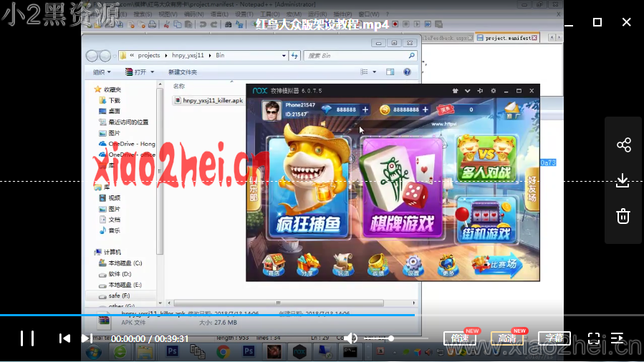The image size is (644, 362).
Task: Open the 俱乐部 side tab
Action: pos(254,190)
